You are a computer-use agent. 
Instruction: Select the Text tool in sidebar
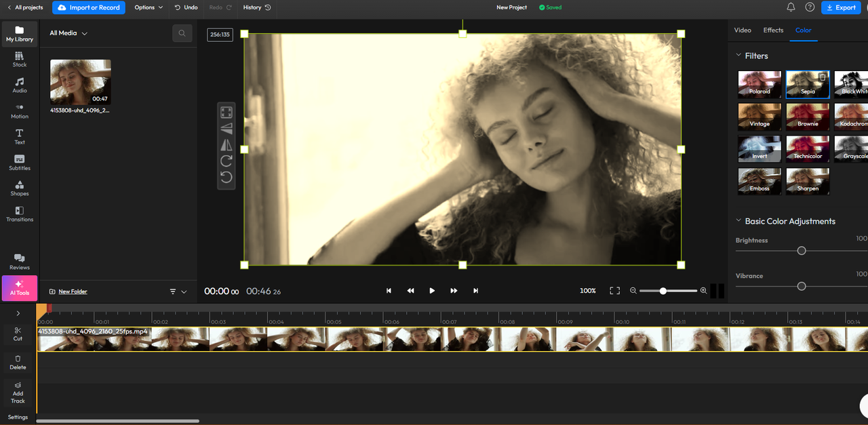click(x=20, y=137)
